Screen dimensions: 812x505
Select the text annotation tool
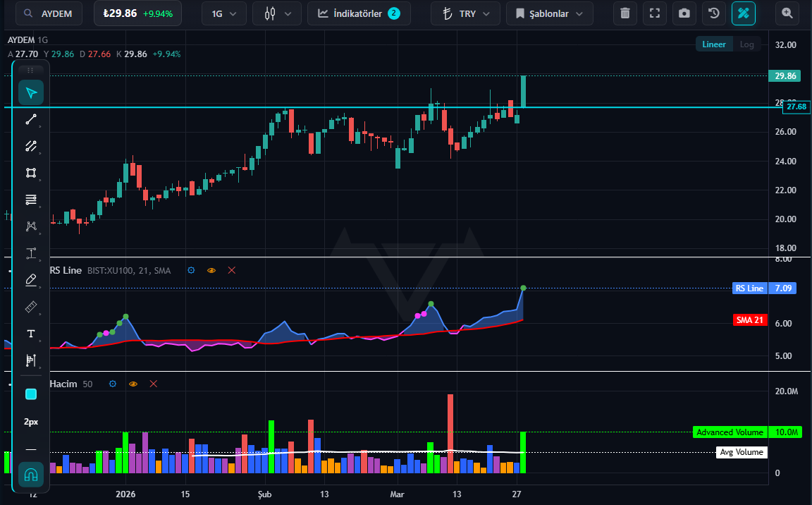31,334
